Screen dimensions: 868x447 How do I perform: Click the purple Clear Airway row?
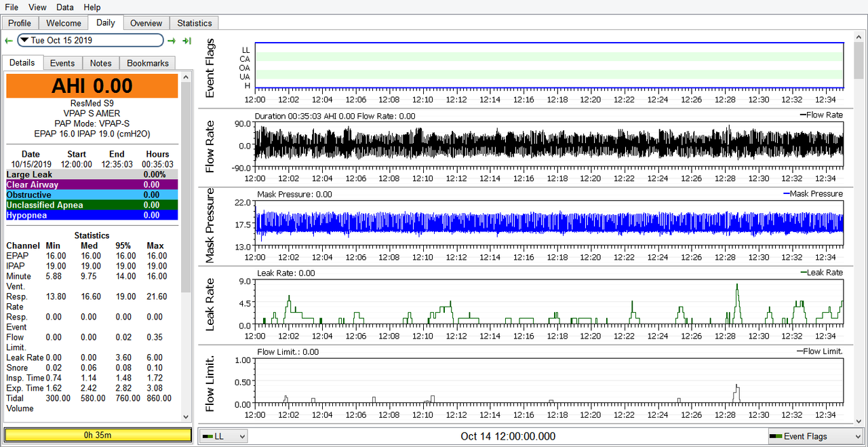(x=92, y=184)
